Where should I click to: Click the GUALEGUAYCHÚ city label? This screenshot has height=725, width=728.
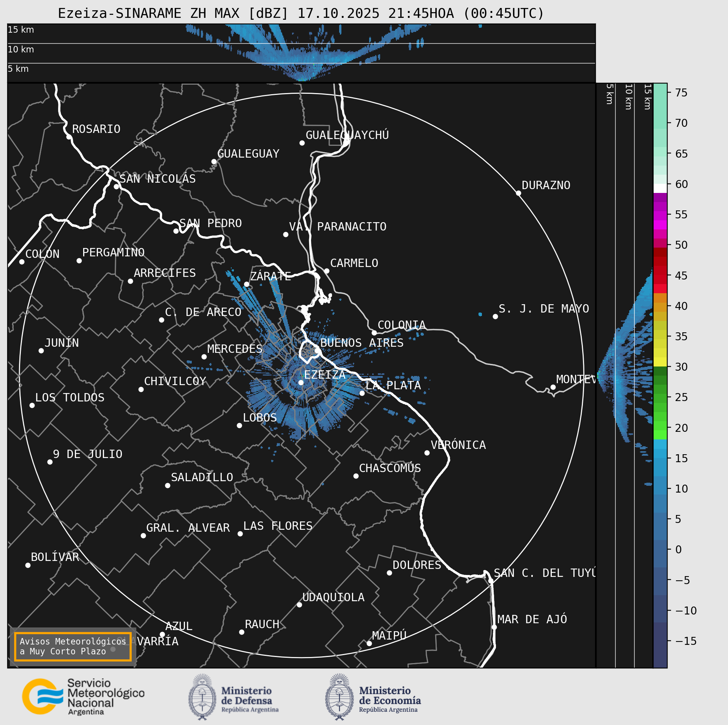(347, 135)
